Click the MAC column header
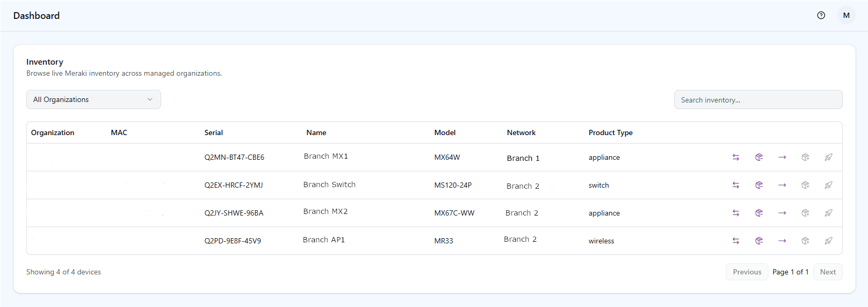This screenshot has height=307, width=868. click(119, 132)
